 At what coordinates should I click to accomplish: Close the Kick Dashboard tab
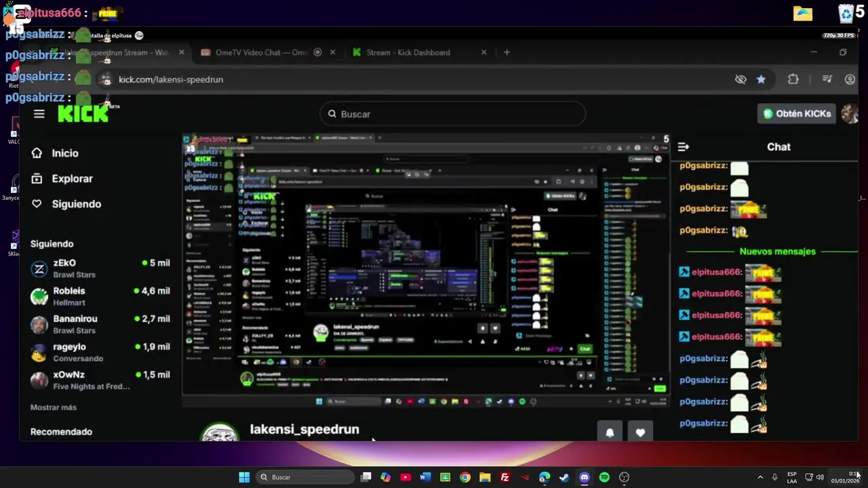484,52
